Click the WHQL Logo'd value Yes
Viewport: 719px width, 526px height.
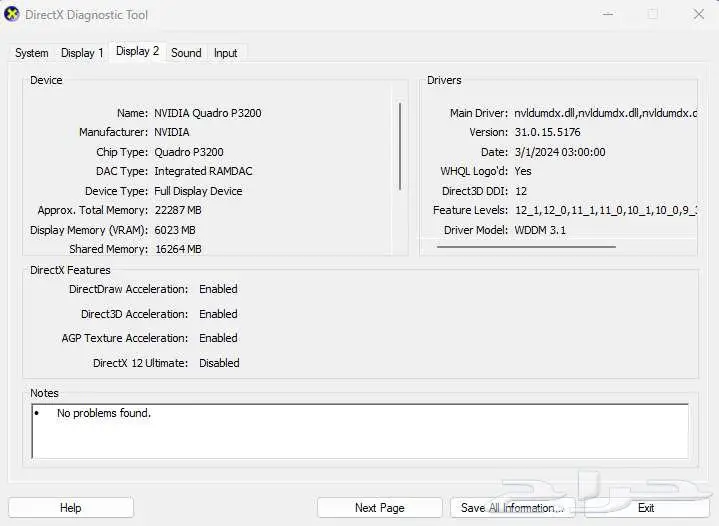[x=523, y=171]
